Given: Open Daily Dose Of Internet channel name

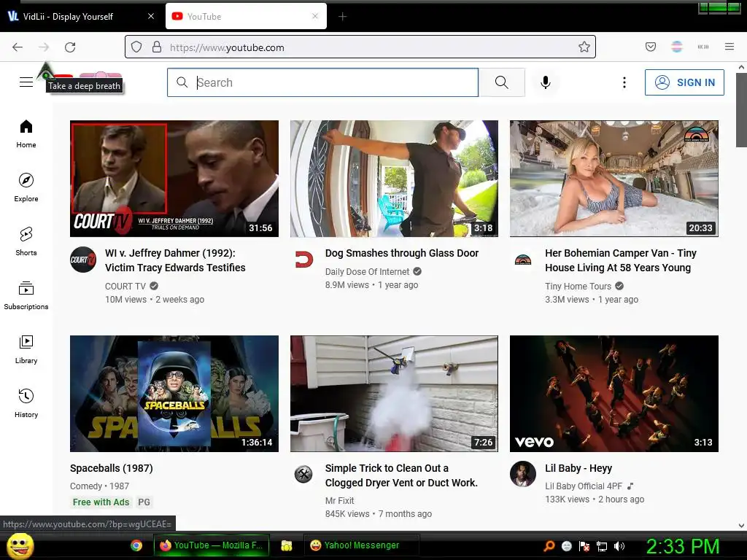Looking at the screenshot, I should click(x=368, y=271).
